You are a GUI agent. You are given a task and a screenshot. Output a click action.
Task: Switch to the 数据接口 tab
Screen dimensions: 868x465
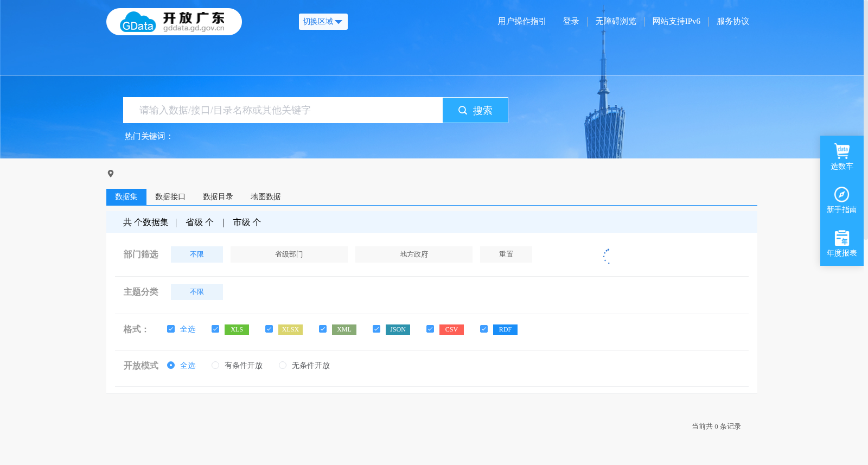(x=170, y=197)
